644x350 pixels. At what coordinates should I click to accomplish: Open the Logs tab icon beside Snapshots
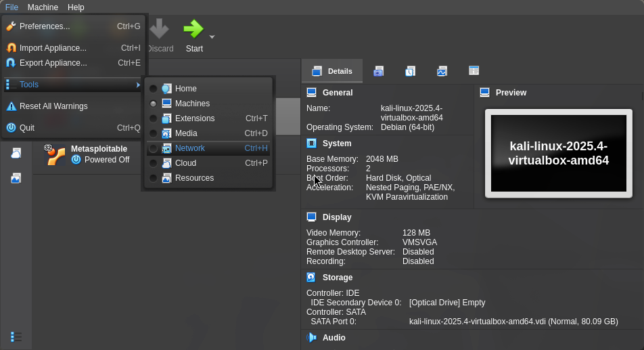coord(411,72)
